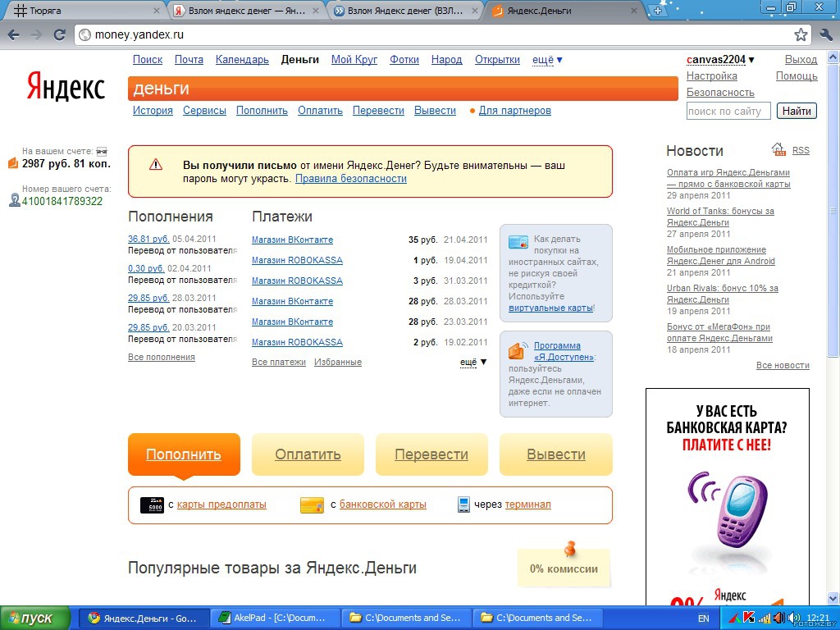Open the Для партнеров menu link
This screenshot has width=840, height=630.
click(515, 111)
